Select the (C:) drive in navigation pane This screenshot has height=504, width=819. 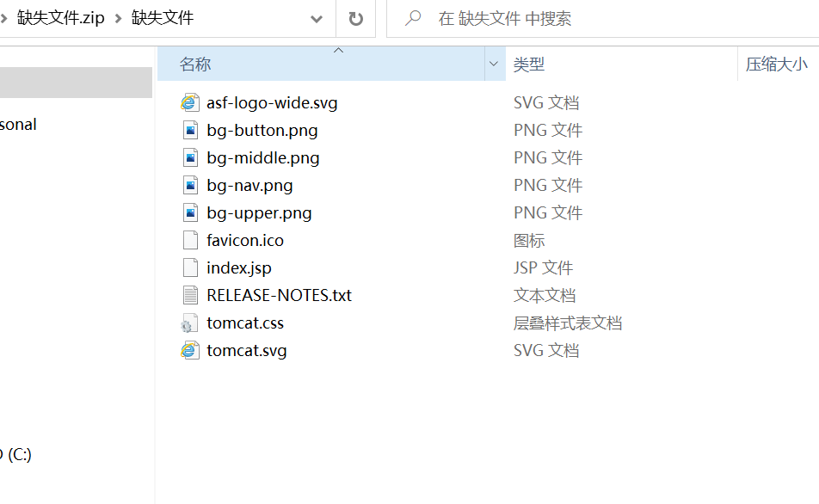[x=16, y=454]
